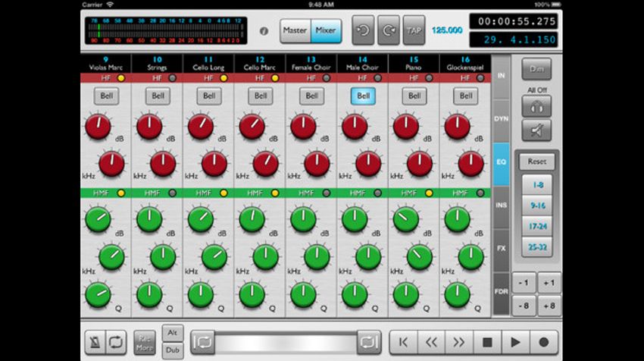Toggle the metronome icon
Image resolution: width=644 pixels, height=361 pixels.
click(95, 342)
